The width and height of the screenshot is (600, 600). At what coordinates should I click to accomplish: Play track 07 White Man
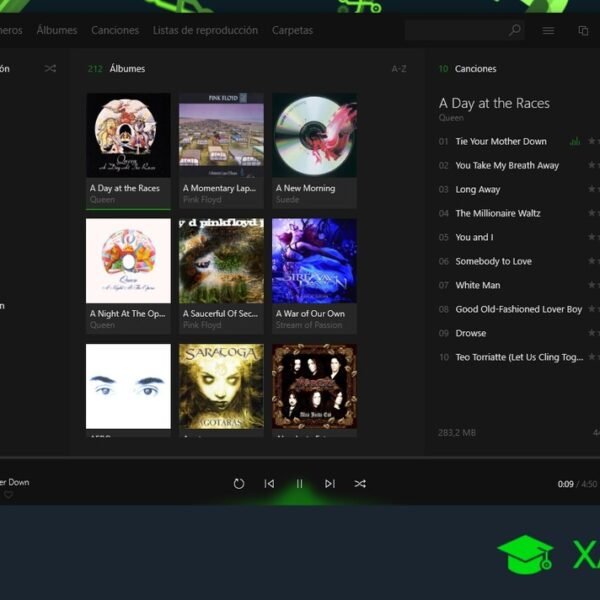pyautogui.click(x=478, y=285)
